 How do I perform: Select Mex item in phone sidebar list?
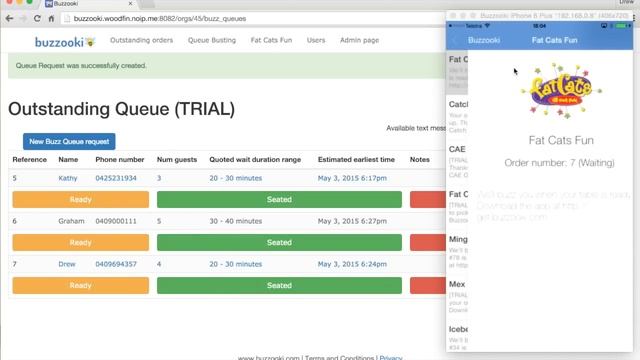tap(458, 296)
